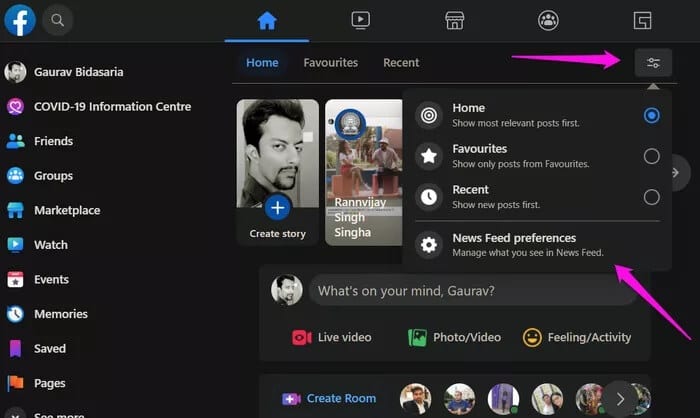Image resolution: width=700 pixels, height=418 pixels.
Task: Click the Live video button label
Action: tap(344, 338)
